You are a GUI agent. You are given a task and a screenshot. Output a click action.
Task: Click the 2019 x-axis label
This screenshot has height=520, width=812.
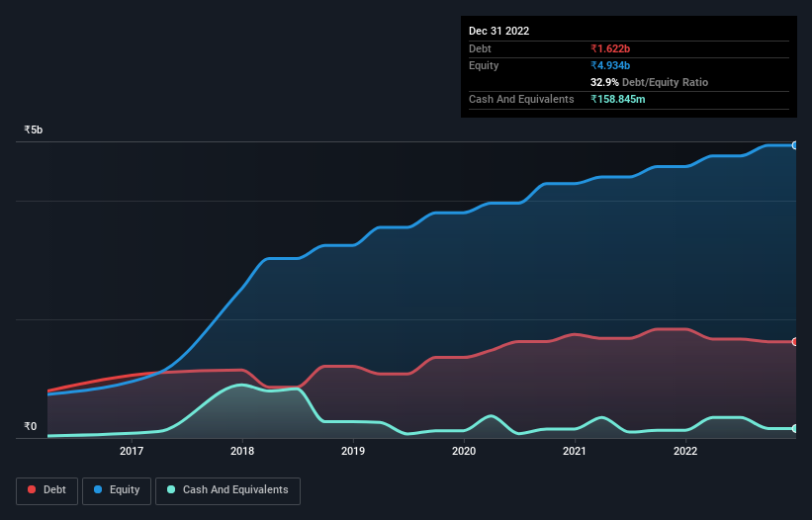353,451
